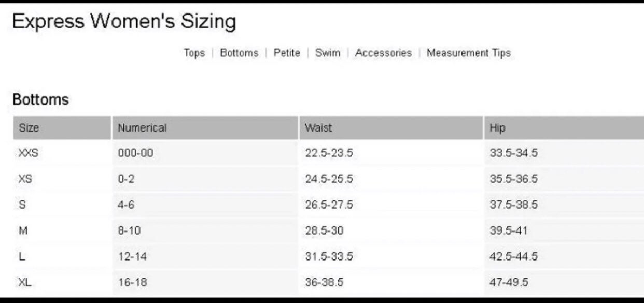The height and width of the screenshot is (303, 644).
Task: Select the Waist column header
Action: tap(391, 128)
